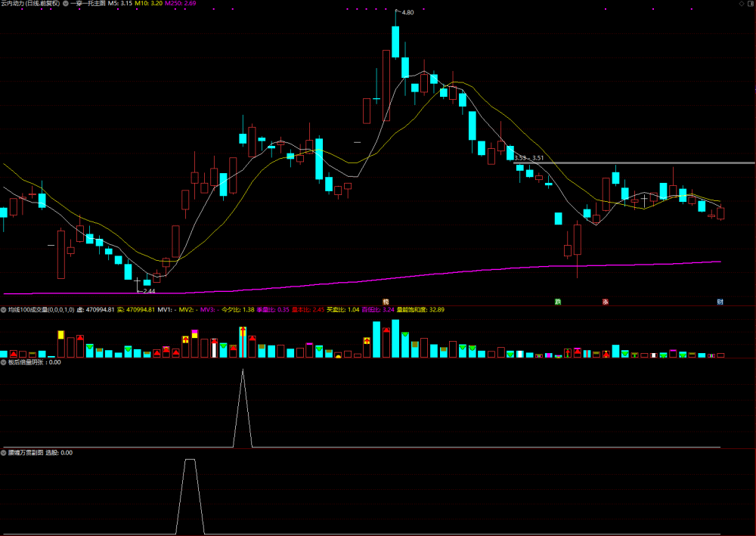Image resolution: width=756 pixels, height=536 pixels.
Task: Expand the 均线100成交量 indicator menu circle
Action: click(x=4, y=310)
